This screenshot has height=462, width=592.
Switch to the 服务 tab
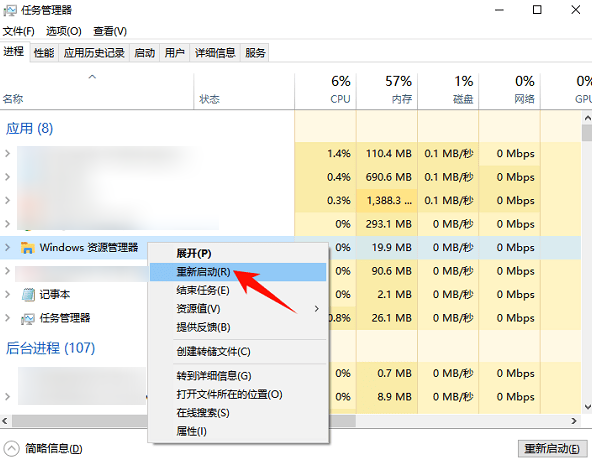click(255, 53)
